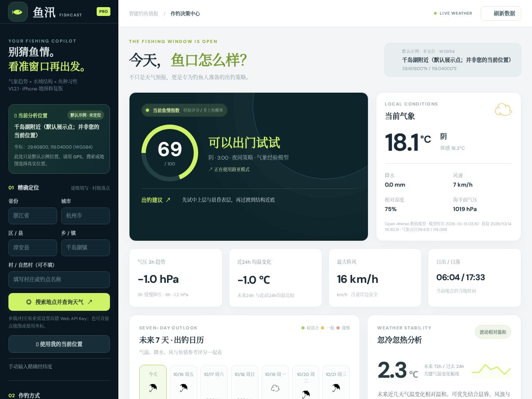This screenshot has width=532, height=399.
Task: Click the cloud icon in 当前气象 card
Action: 503,110
